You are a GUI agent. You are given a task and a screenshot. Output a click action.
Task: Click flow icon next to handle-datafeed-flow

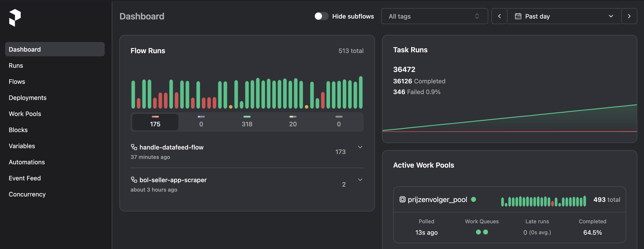134,147
